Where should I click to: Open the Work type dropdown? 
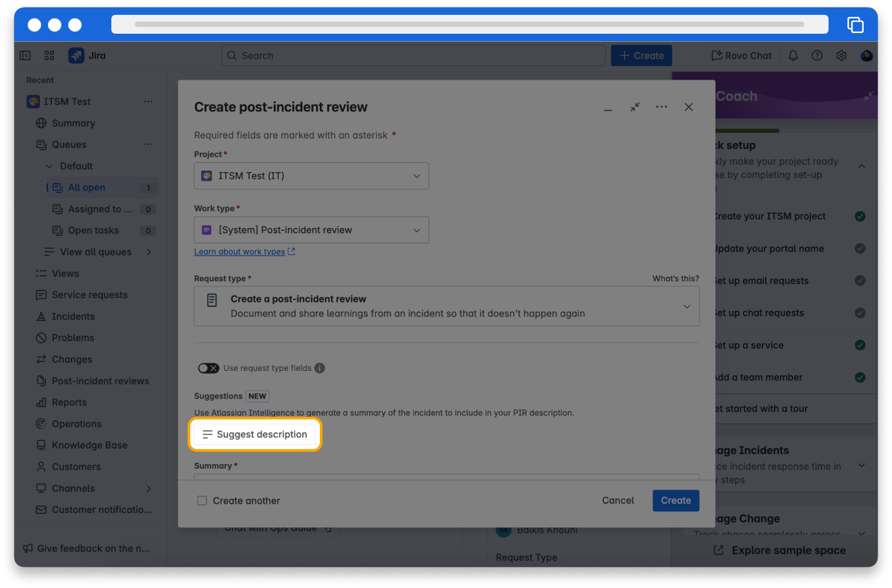pos(312,230)
